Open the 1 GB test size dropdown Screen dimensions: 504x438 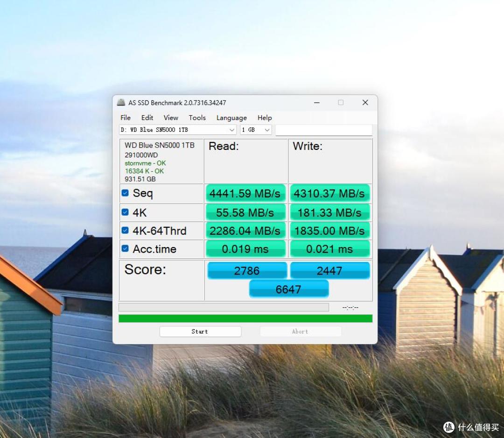[x=256, y=130]
